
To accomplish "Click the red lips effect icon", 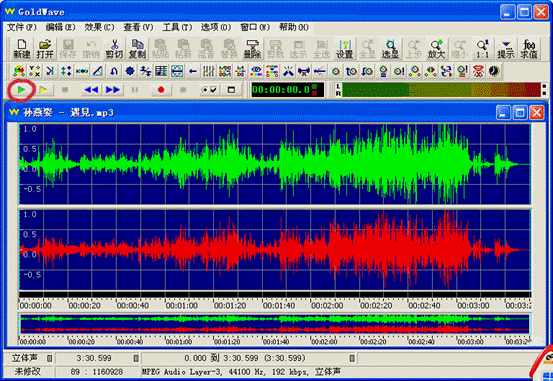I will [478, 71].
